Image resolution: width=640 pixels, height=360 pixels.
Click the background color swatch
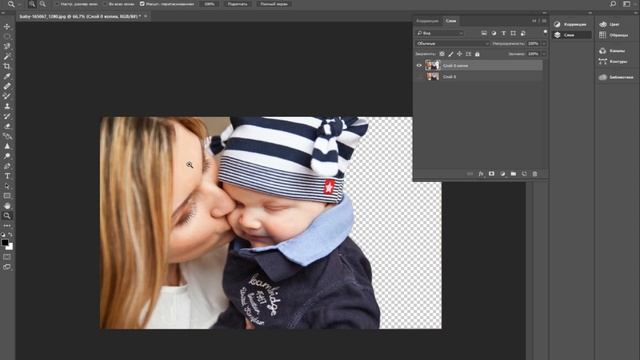(x=10, y=247)
